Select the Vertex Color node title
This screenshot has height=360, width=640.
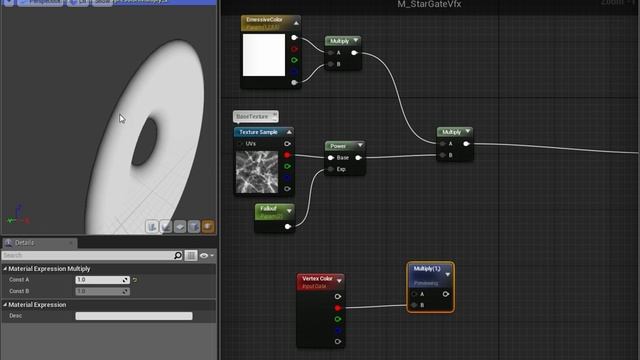317,278
